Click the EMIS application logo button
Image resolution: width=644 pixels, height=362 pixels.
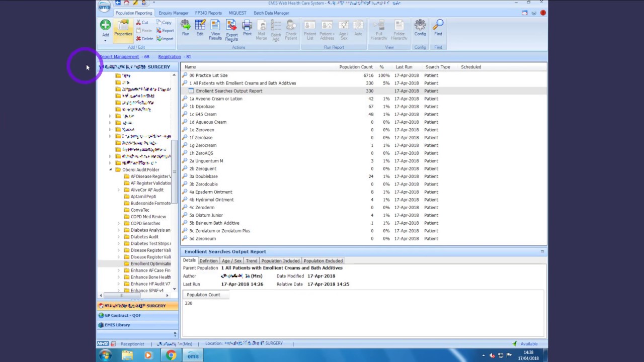point(104,7)
